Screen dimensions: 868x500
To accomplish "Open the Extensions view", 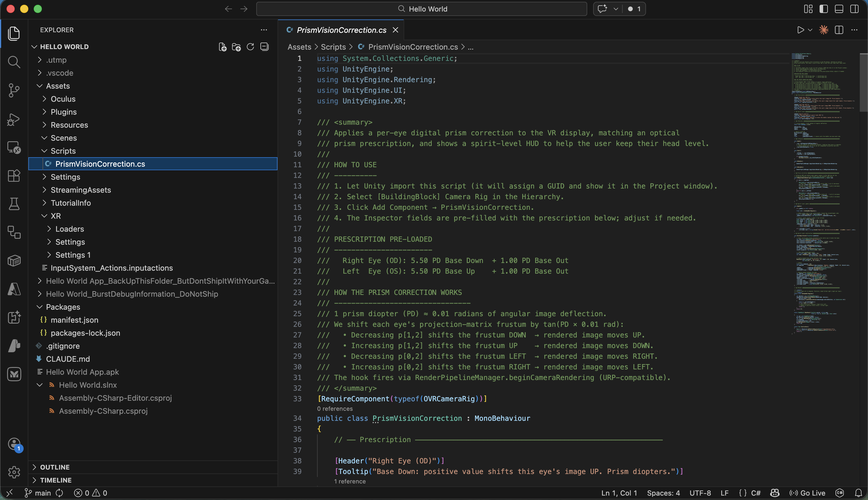I will 14,176.
